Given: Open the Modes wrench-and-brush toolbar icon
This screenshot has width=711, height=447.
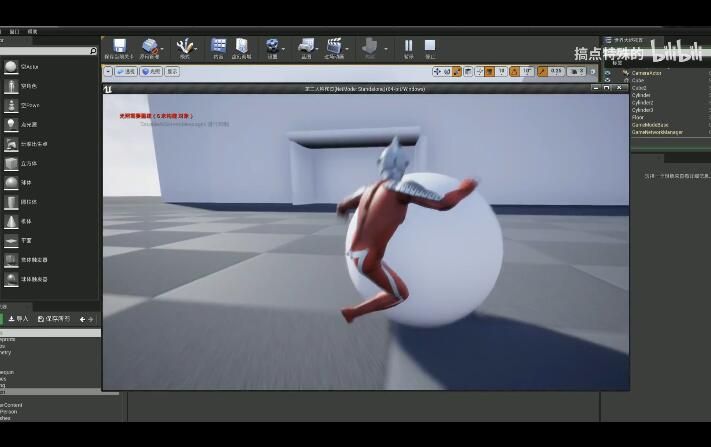Looking at the screenshot, I should point(185,46).
